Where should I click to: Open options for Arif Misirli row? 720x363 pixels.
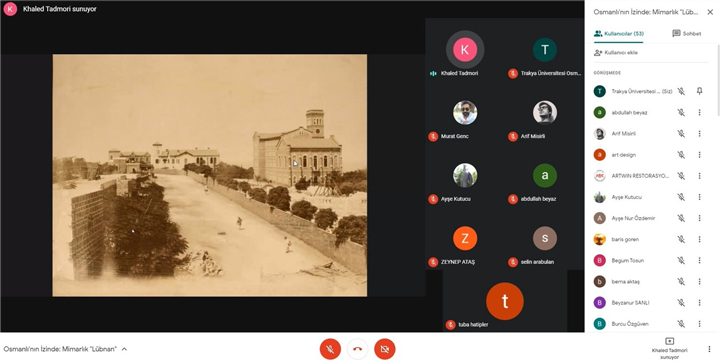point(699,134)
